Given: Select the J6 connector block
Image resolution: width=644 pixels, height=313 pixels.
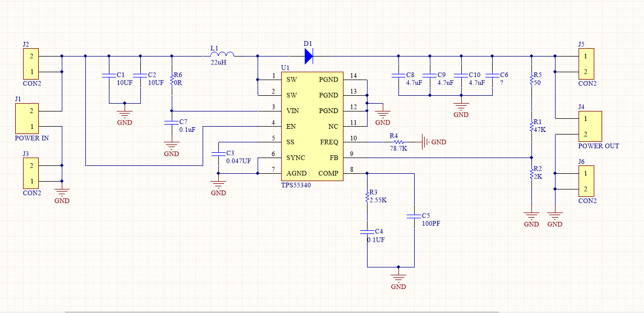Looking at the screenshot, I should [586, 181].
